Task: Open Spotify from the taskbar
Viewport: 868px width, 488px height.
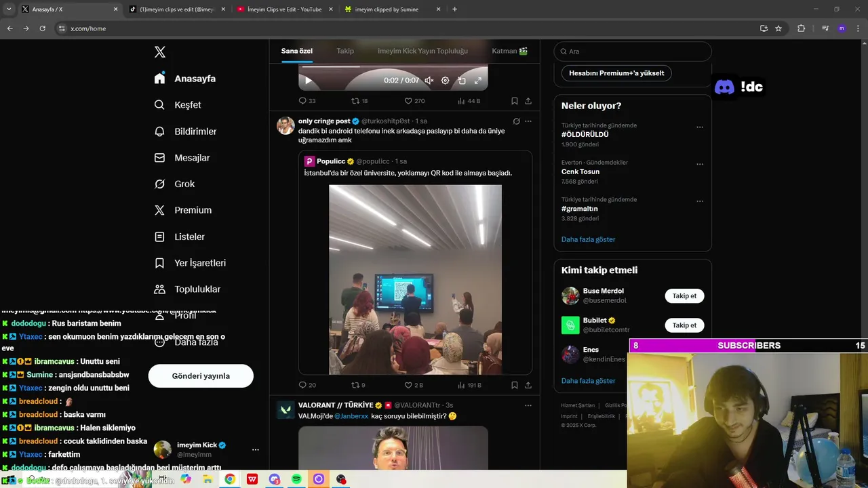Action: coord(296,479)
